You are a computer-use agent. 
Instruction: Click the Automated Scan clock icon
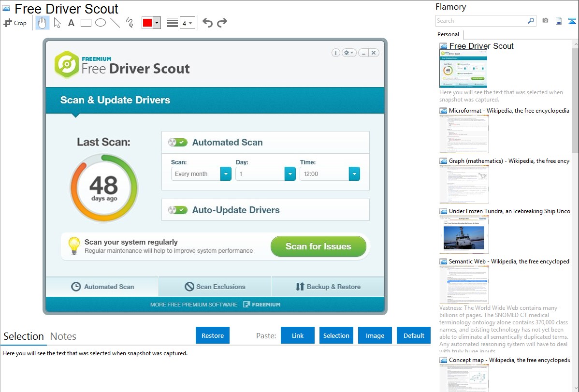[x=76, y=287]
